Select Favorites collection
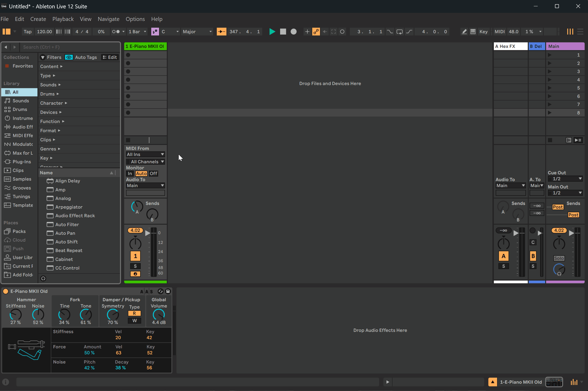Image resolution: width=588 pixels, height=391 pixels. pos(19,66)
